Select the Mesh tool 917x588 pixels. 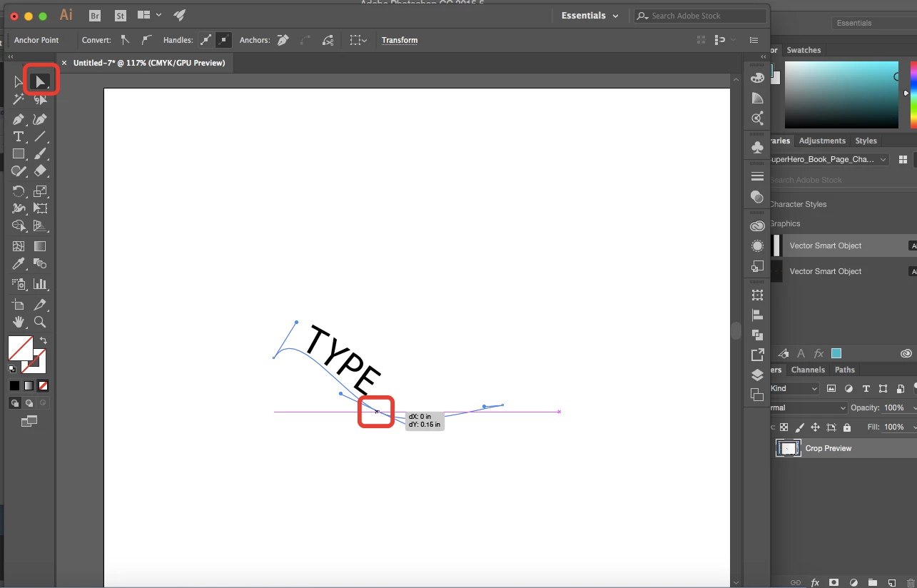pos(19,246)
